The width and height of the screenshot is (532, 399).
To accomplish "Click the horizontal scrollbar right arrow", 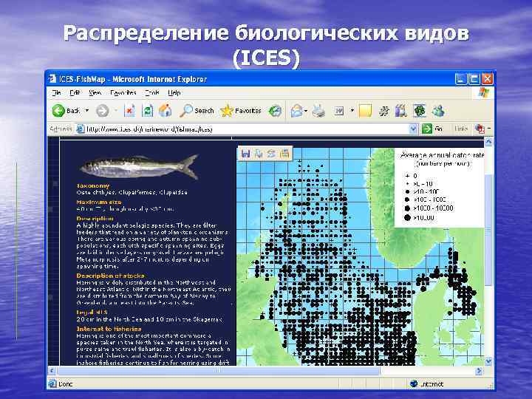I will [x=479, y=371].
